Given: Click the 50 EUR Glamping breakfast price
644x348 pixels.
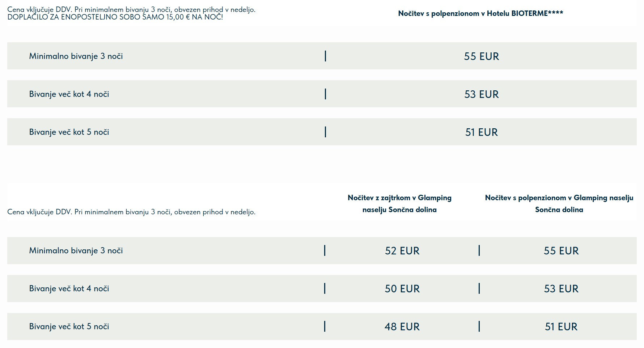Looking at the screenshot, I should [x=402, y=289].
